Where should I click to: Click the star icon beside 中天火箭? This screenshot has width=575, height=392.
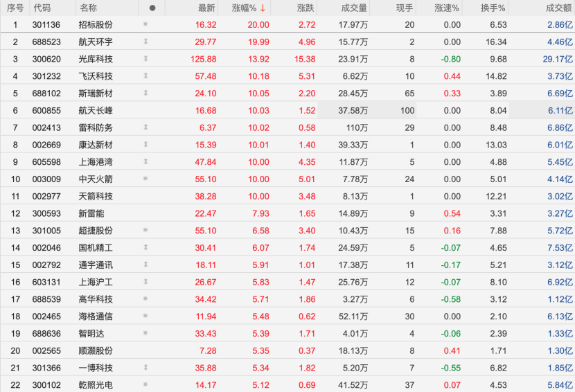[x=145, y=179]
